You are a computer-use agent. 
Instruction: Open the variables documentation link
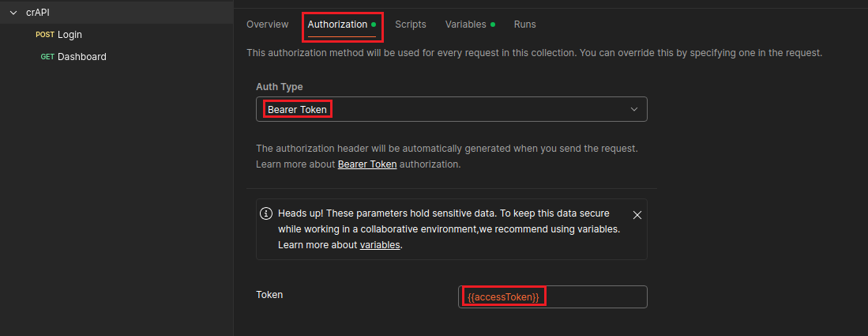pos(380,245)
